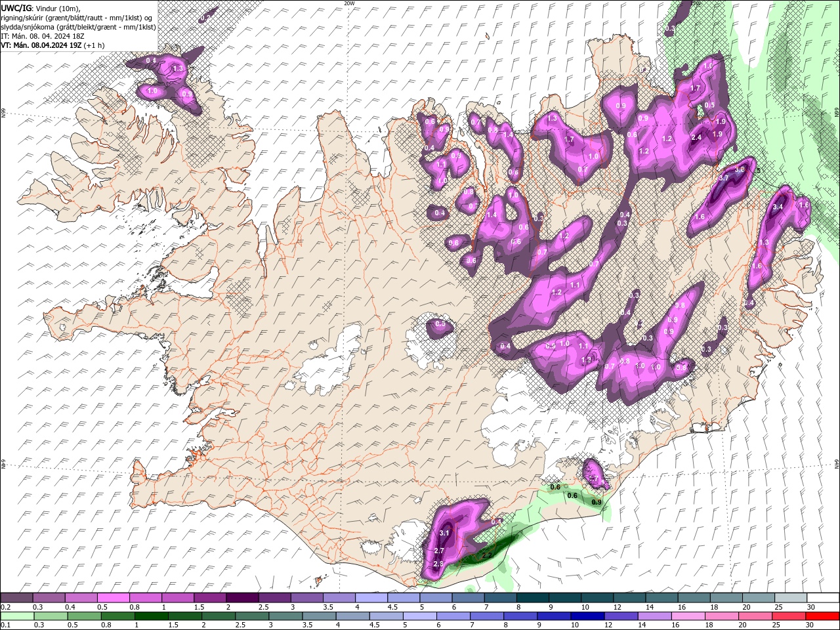The width and height of the screenshot is (840, 630).
Task: Select the 3.7 precipitation value on the map
Action: pyautogui.click(x=724, y=178)
